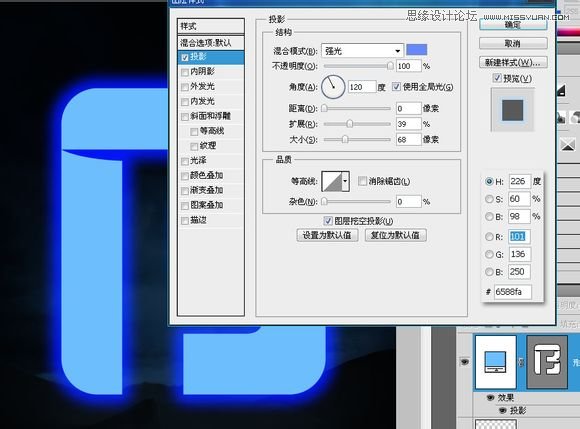This screenshot has height=429, width=580.
Task: Open the 混合模式 blend mode dropdown
Action: (x=362, y=51)
